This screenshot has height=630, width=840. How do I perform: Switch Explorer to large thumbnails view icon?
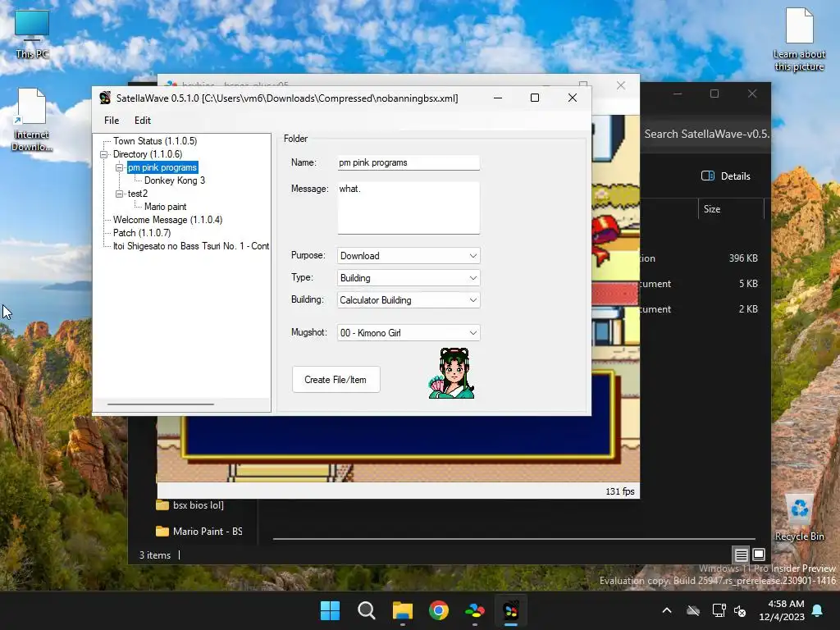[x=759, y=555]
